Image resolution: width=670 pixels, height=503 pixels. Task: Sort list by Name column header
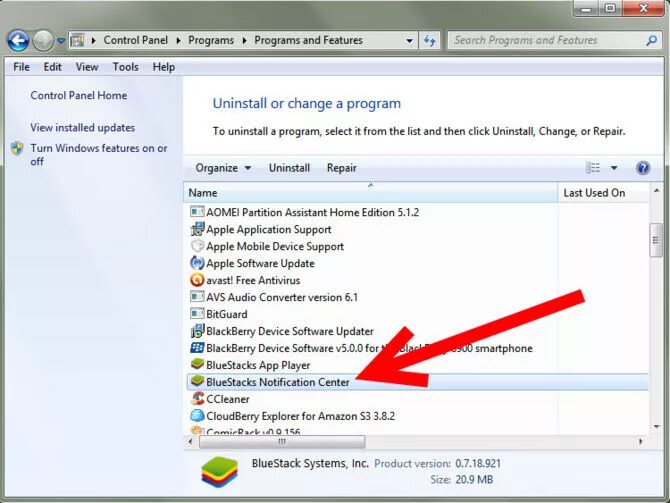click(370, 193)
